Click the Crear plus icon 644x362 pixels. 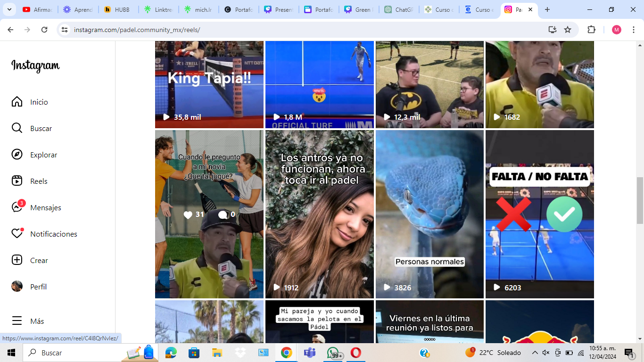click(17, 260)
